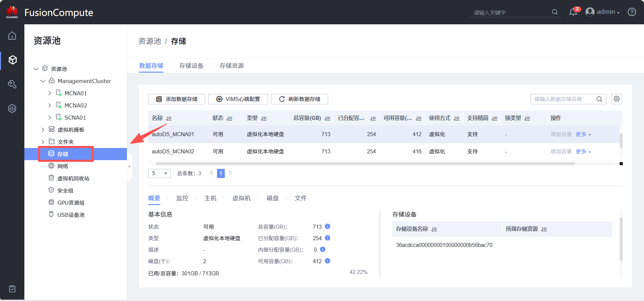Switch to the 存储设备 tab
Screen dimensions: 644x301
pos(191,66)
